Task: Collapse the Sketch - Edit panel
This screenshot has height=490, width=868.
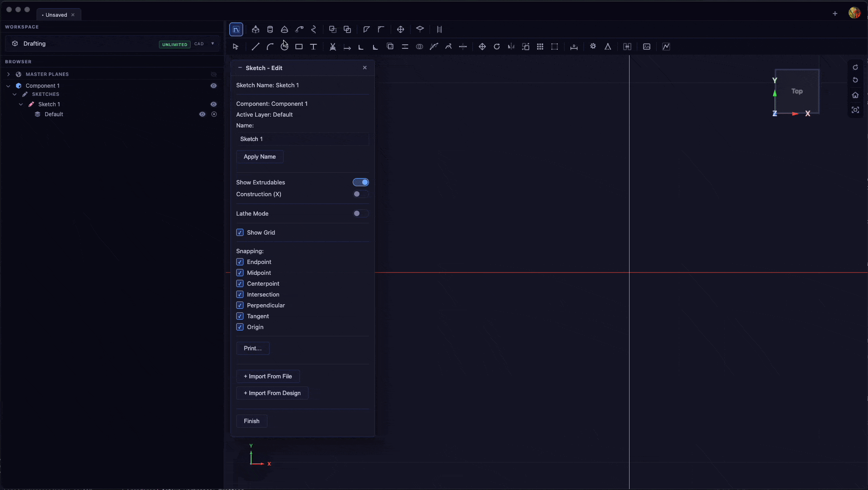Action: click(240, 68)
